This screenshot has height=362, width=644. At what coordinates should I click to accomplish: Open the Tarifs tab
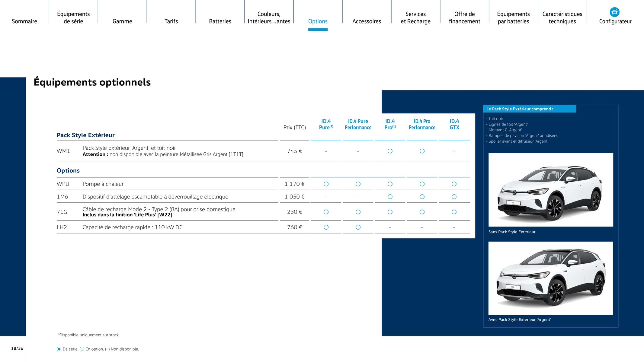[171, 21]
